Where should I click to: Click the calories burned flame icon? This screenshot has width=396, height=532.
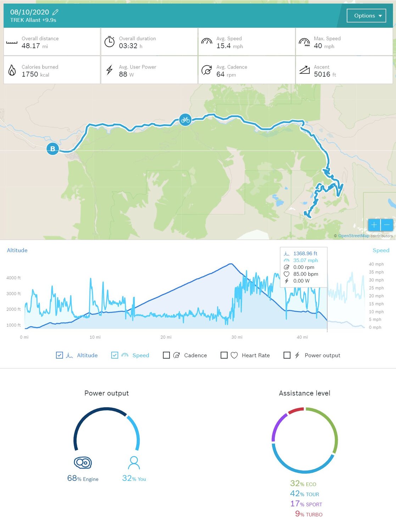(12, 70)
